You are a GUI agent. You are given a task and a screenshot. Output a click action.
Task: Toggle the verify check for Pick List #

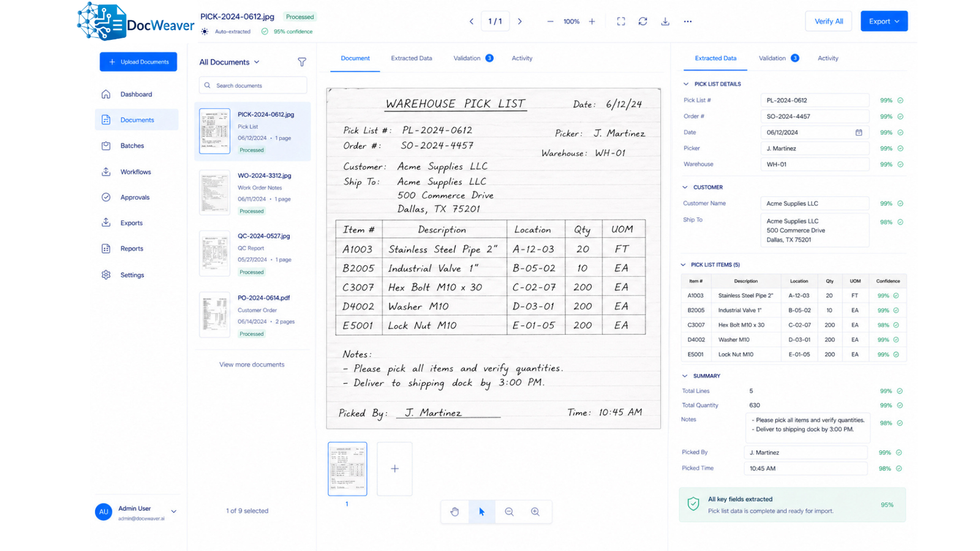(x=900, y=100)
